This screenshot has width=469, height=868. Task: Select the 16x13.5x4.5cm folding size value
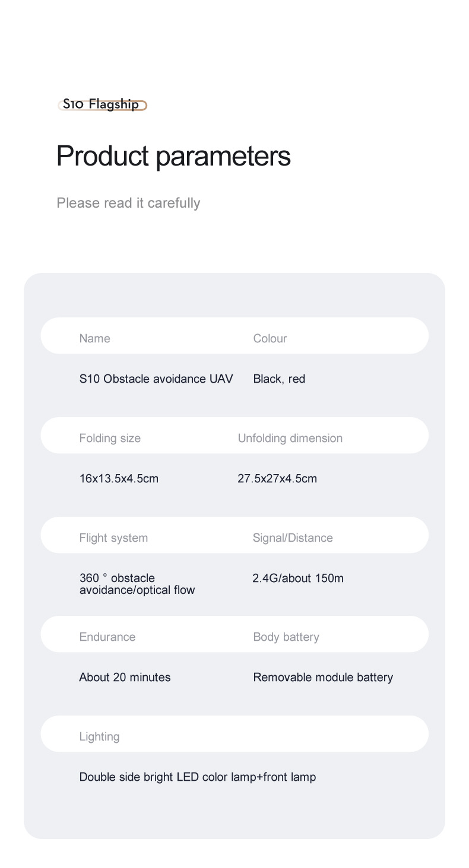click(119, 478)
